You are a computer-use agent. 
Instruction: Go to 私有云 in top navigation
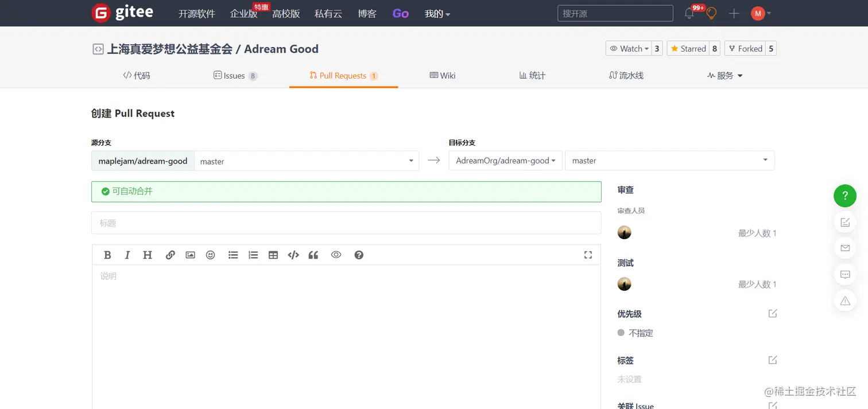pyautogui.click(x=328, y=14)
